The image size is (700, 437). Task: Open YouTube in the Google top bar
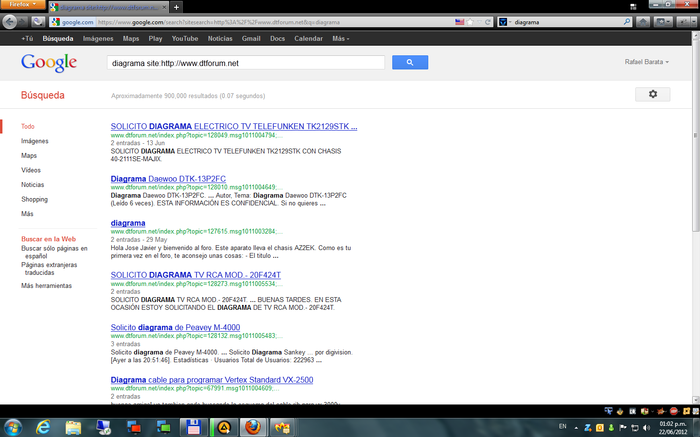[185, 38]
